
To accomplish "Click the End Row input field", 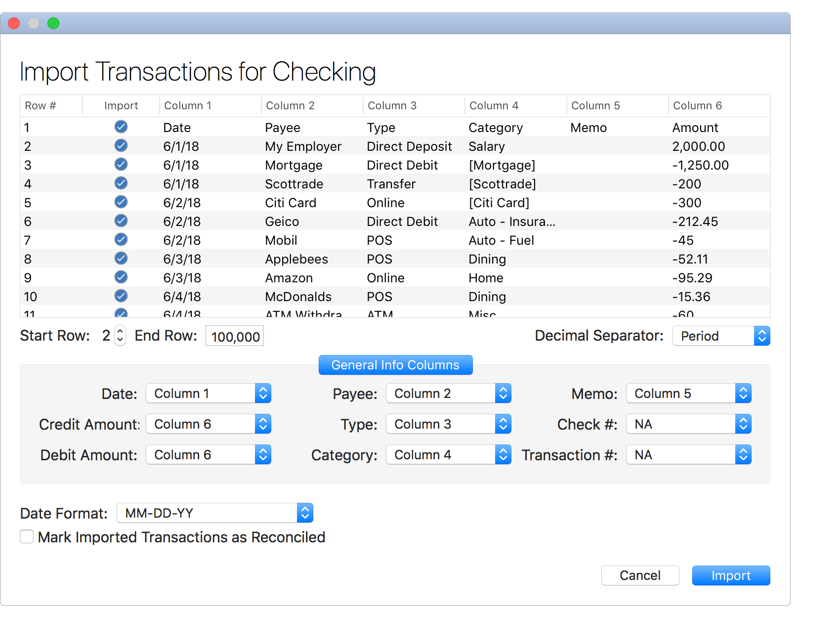I will click(x=234, y=336).
